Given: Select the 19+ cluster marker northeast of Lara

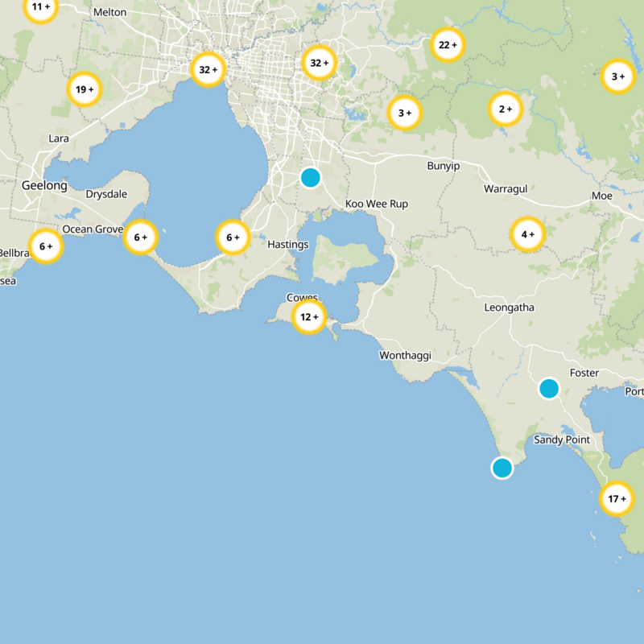Looking at the screenshot, I should (x=84, y=89).
